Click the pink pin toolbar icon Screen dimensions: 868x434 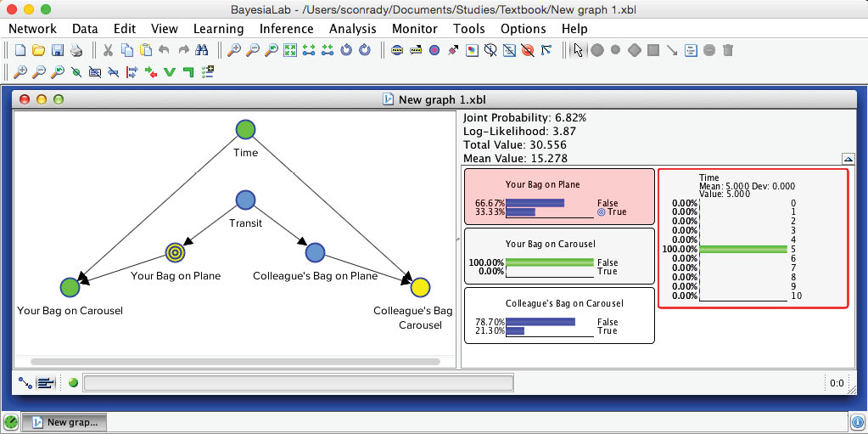pos(453,50)
